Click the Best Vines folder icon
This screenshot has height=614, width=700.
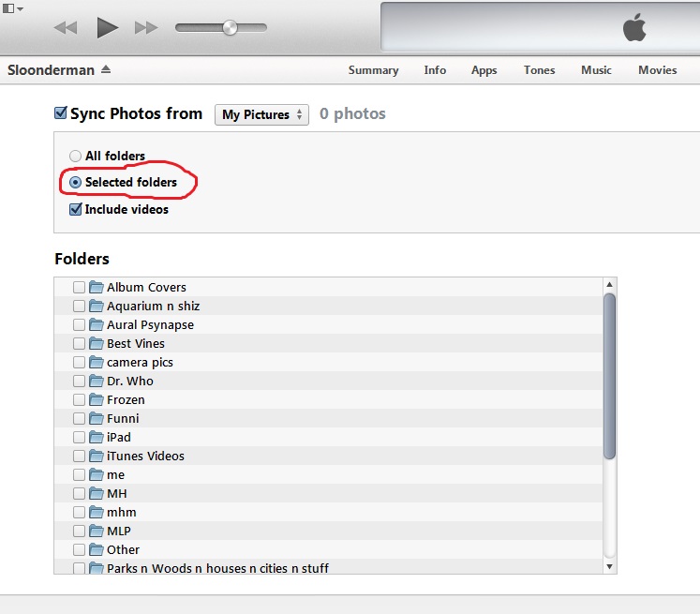click(x=96, y=343)
